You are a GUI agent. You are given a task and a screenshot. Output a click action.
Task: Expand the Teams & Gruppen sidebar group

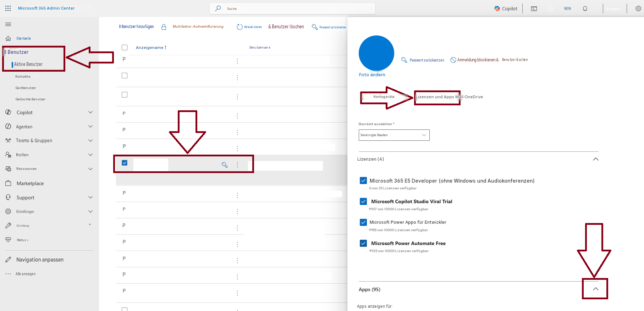(x=90, y=141)
